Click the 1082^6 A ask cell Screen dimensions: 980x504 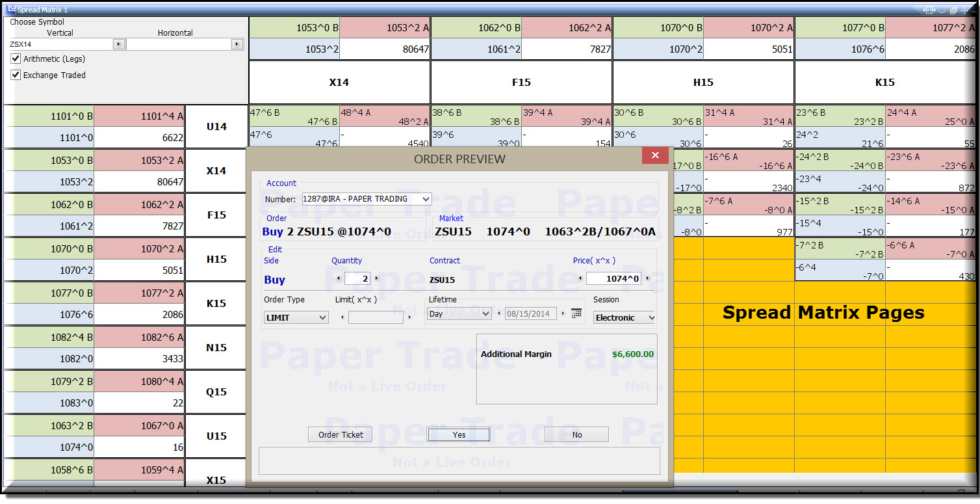coord(139,338)
